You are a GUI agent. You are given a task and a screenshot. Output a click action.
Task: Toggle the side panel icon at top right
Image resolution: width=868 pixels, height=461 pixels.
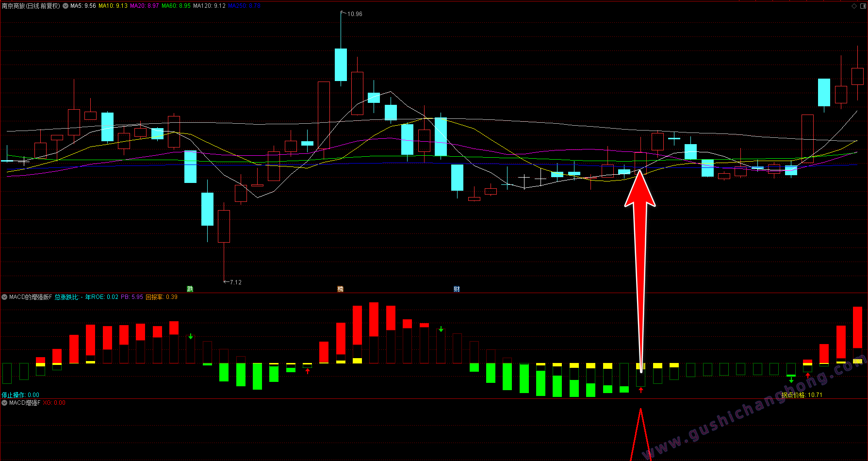(863, 6)
